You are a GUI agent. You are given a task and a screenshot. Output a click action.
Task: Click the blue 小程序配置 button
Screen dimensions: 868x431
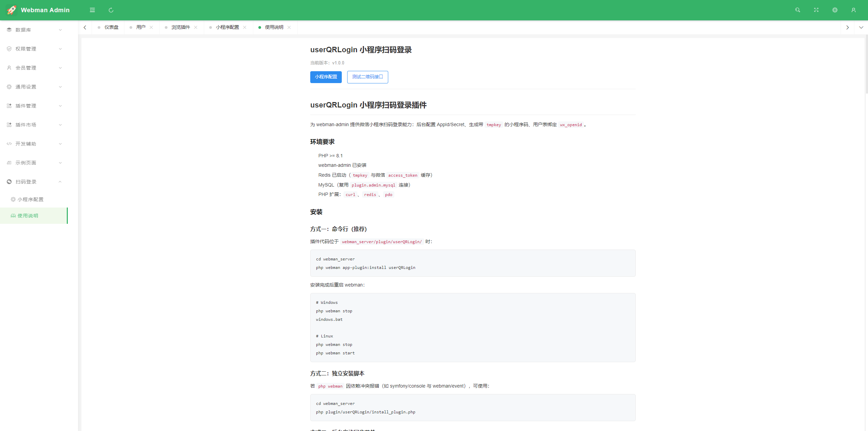click(x=326, y=77)
